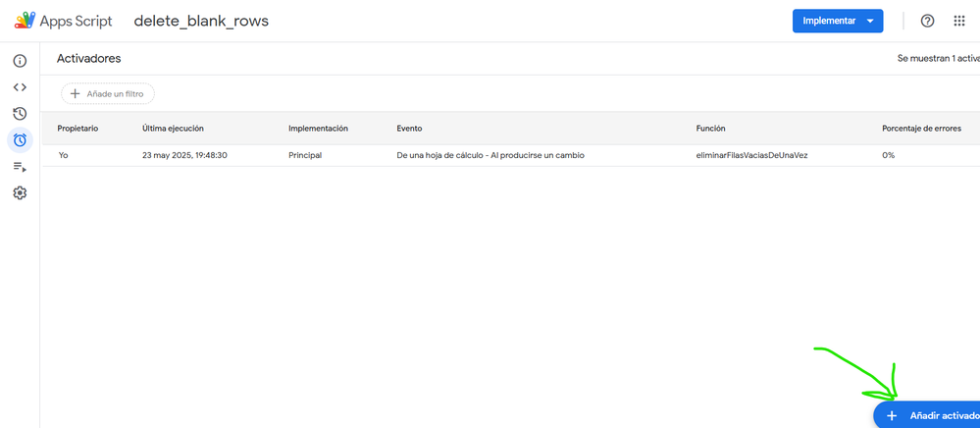
Task: Click the Evento column header
Action: [409, 129]
